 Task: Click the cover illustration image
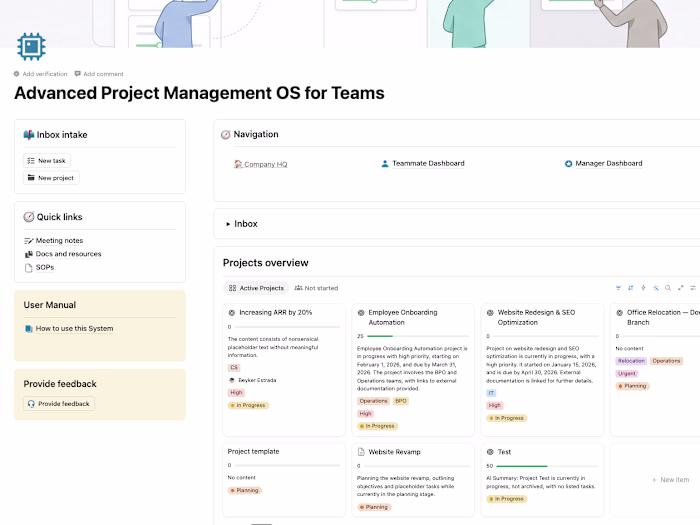tap(350, 24)
